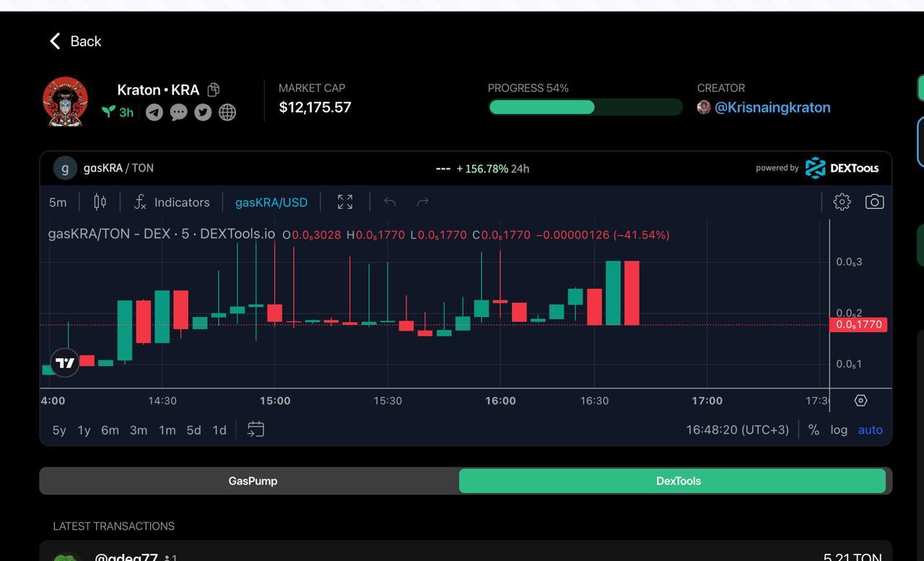Toggle log scale mode
This screenshot has width=924, height=561.
pyautogui.click(x=839, y=430)
